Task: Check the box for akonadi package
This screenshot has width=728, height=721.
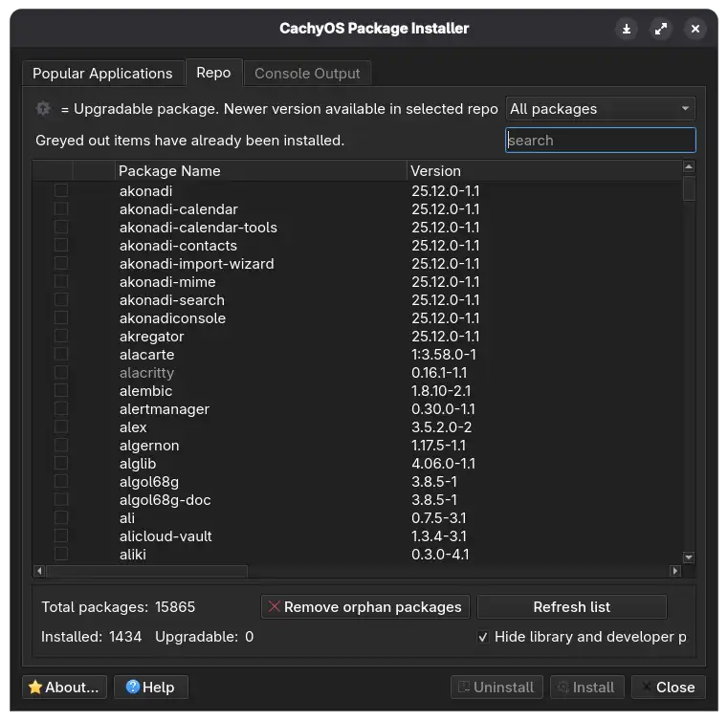Action: pyautogui.click(x=61, y=191)
